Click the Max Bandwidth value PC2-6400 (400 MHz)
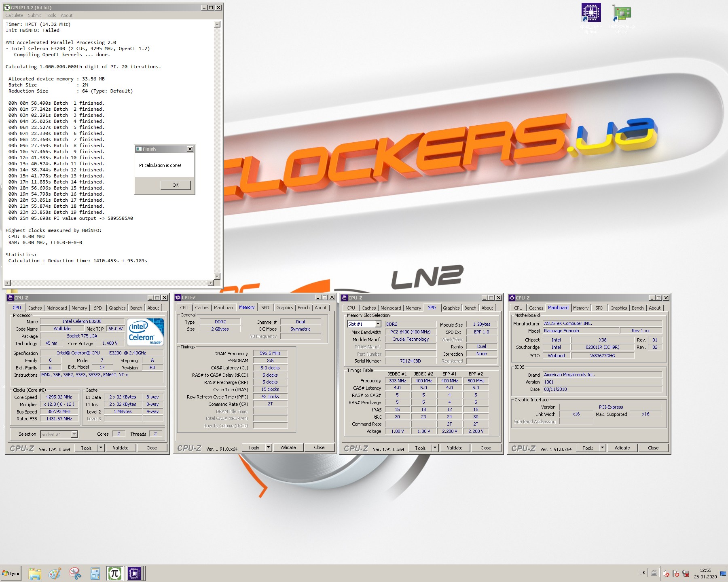The height and width of the screenshot is (582, 728). coord(411,332)
